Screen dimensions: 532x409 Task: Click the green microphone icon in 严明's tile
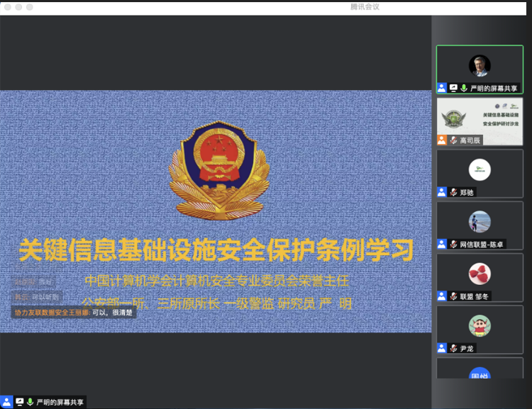[x=464, y=88]
